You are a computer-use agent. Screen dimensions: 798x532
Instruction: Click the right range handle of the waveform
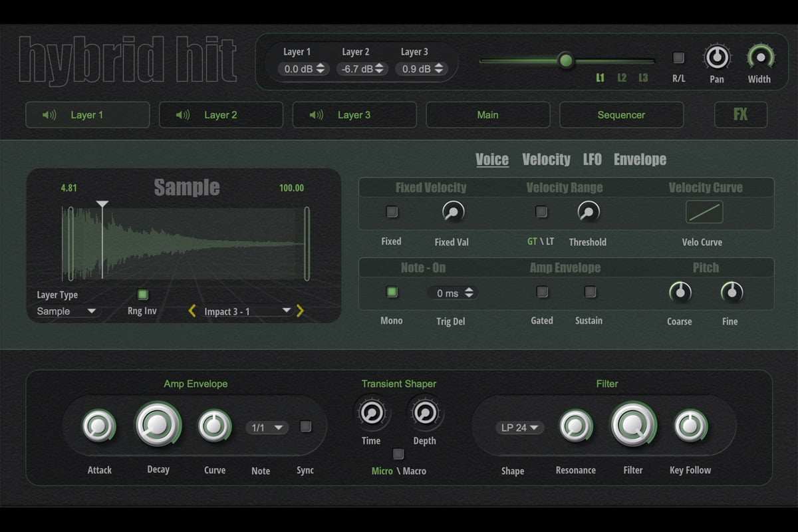click(307, 243)
